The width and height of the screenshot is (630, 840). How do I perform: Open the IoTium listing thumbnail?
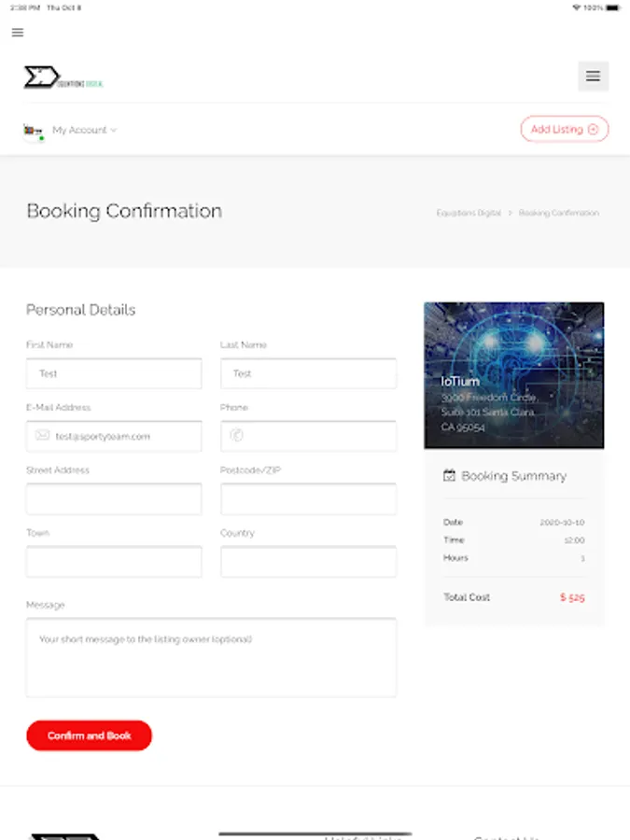513,375
